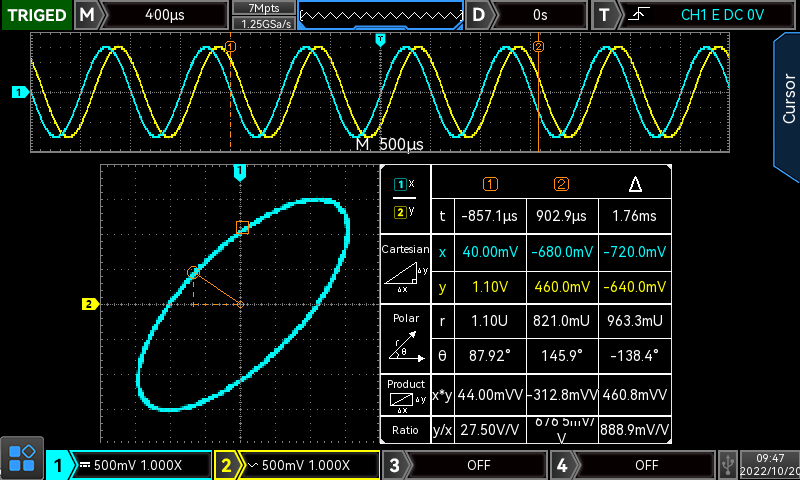Open the home menu grid icon
This screenshot has width=800, height=480.
click(x=22, y=459)
